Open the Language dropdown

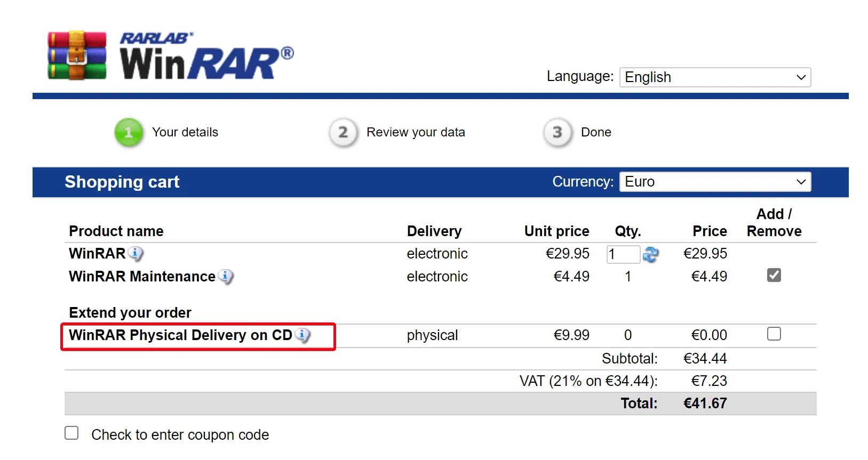click(x=715, y=77)
